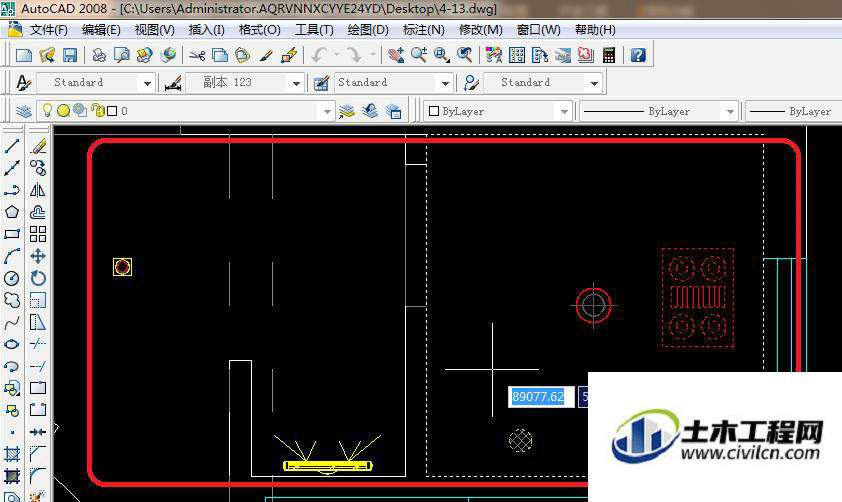Viewport: 842px width, 502px height.
Task: Click the Layer Previous icon
Action: pos(370,111)
